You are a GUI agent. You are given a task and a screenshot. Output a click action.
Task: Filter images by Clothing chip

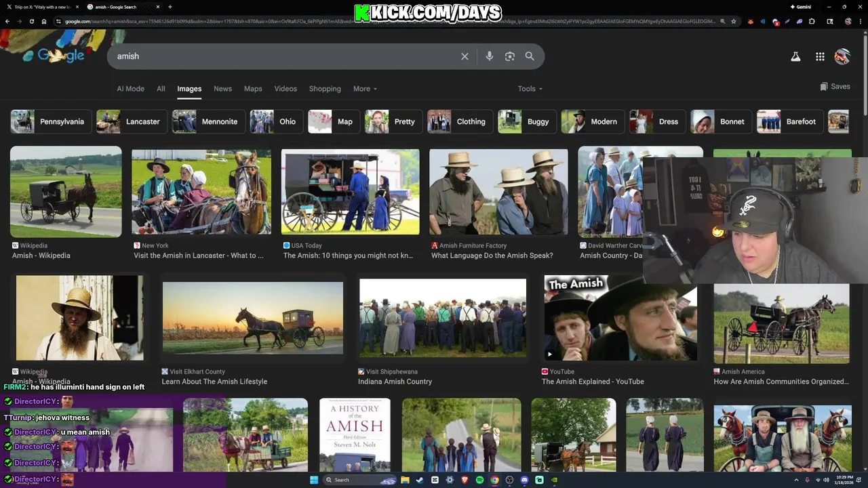click(460, 122)
